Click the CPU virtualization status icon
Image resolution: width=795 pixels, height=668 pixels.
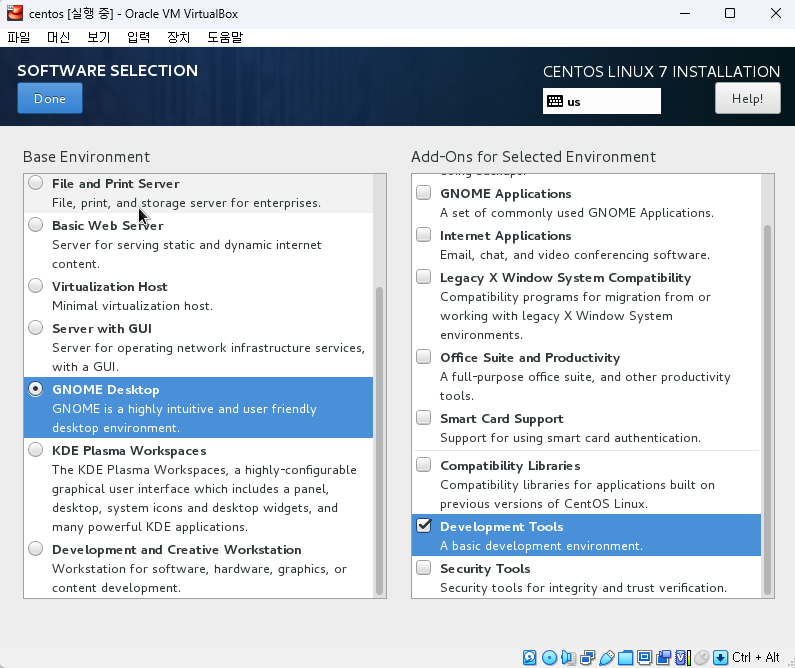[682, 657]
